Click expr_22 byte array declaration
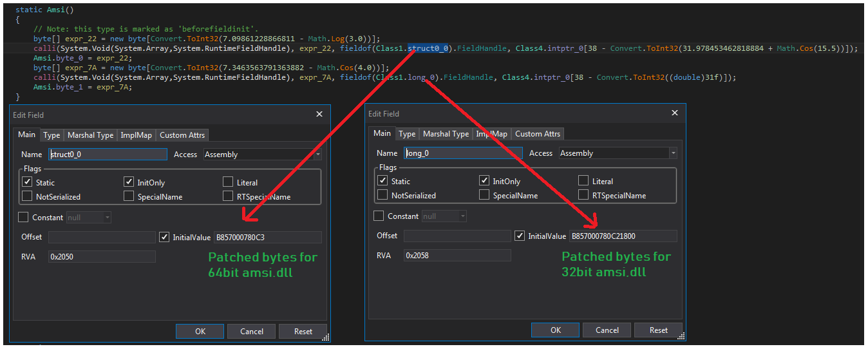The image size is (868, 349). pos(207,39)
